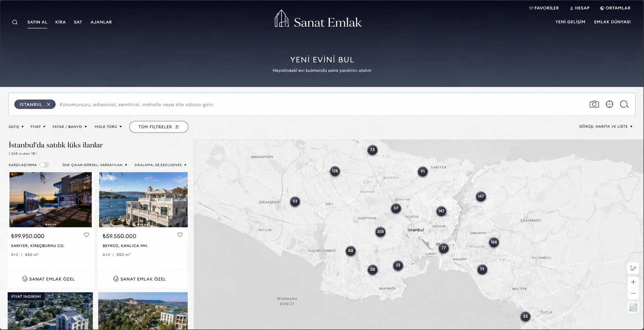Click Sanat Emlak Özel under Sarıyer listing

coord(48,279)
